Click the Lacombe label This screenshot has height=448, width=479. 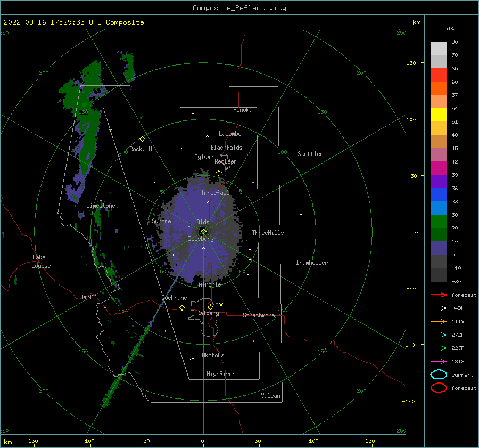coord(230,134)
